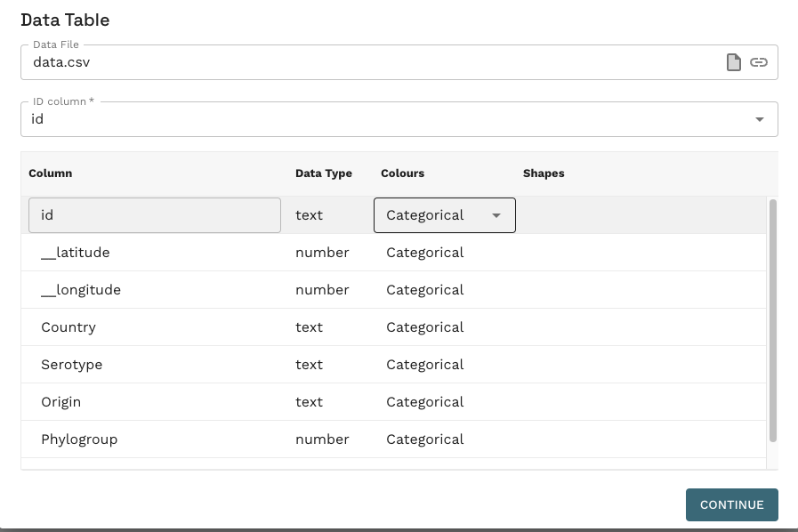Viewport: 798px width, 532px height.
Task: Click the CONTINUE button
Action: tap(731, 504)
